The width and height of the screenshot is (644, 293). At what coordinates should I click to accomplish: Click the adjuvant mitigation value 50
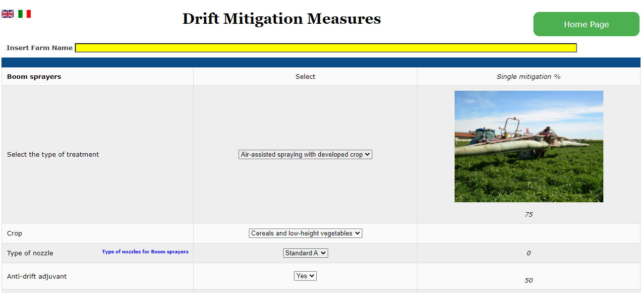click(528, 281)
